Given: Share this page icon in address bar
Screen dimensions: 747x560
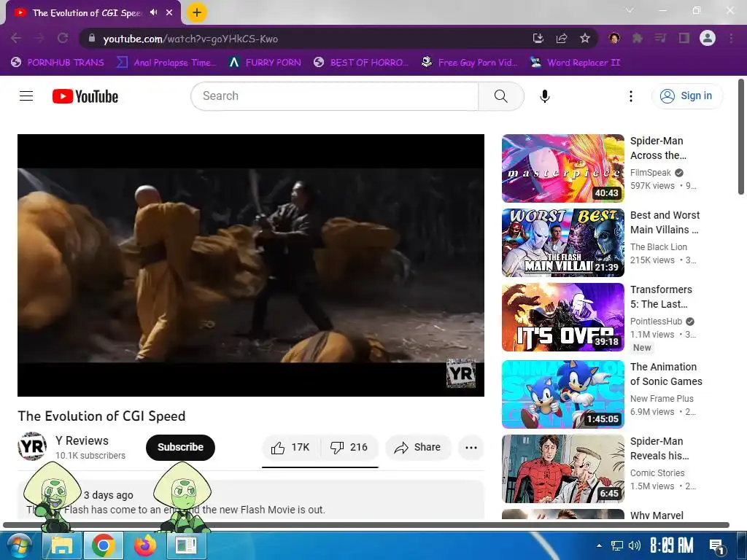Looking at the screenshot, I should (x=562, y=38).
